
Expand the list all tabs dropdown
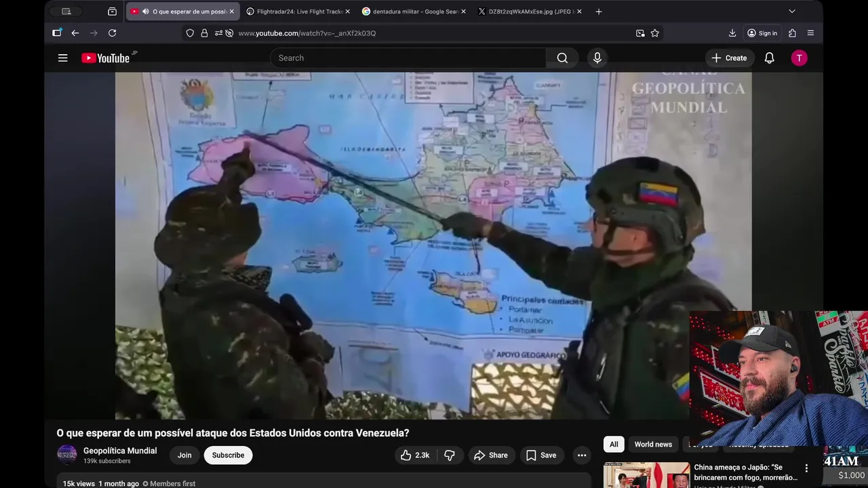point(791,12)
